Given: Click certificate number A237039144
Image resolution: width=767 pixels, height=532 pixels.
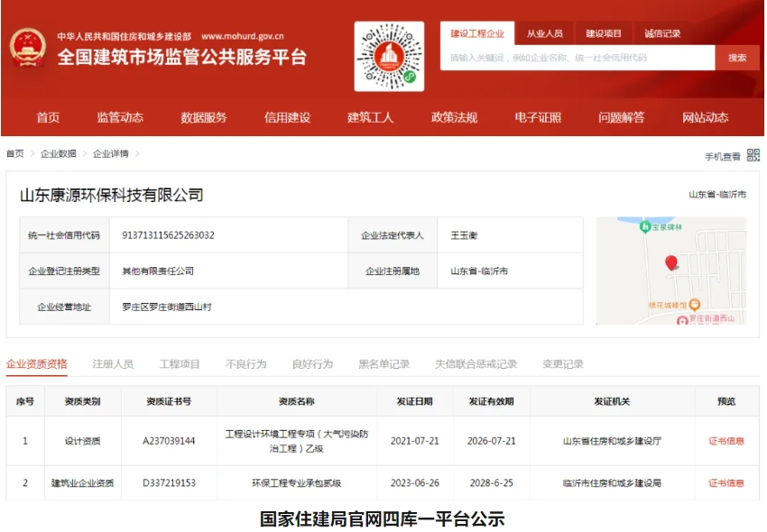Looking at the screenshot, I should click(169, 441).
